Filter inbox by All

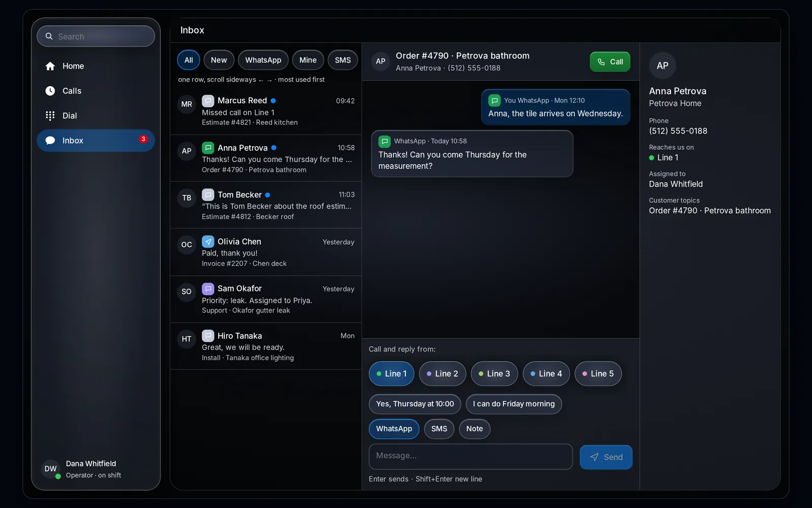point(188,60)
